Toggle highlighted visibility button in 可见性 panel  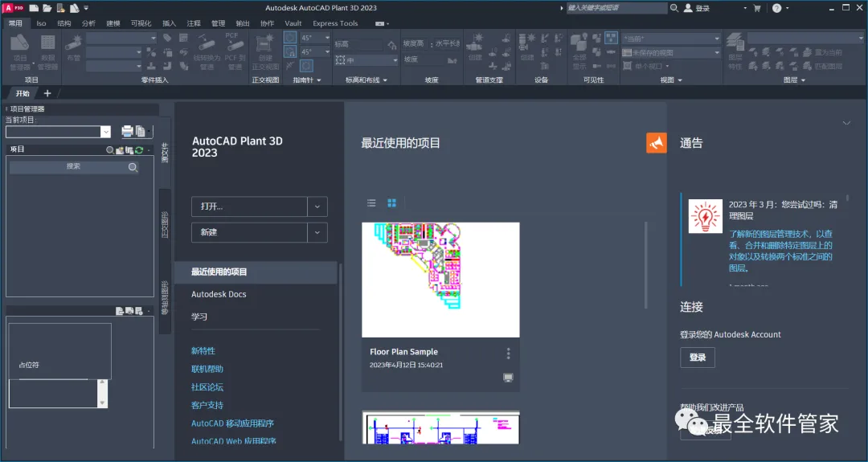click(611, 38)
